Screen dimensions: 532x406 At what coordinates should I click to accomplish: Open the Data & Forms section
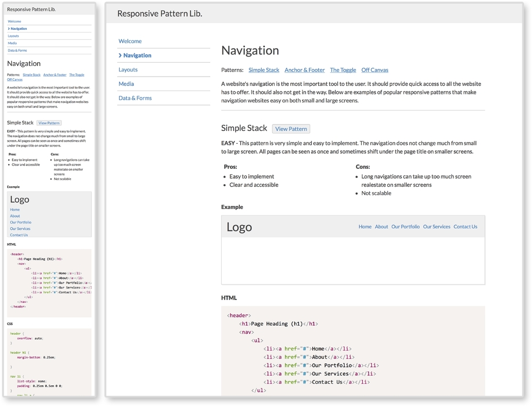tap(134, 98)
